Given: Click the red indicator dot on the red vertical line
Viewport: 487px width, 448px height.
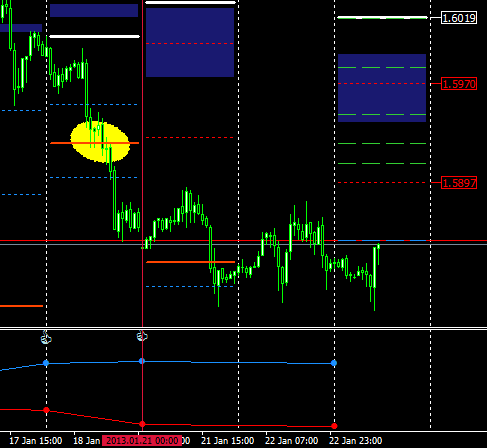Looking at the screenshot, I should pos(142,424).
